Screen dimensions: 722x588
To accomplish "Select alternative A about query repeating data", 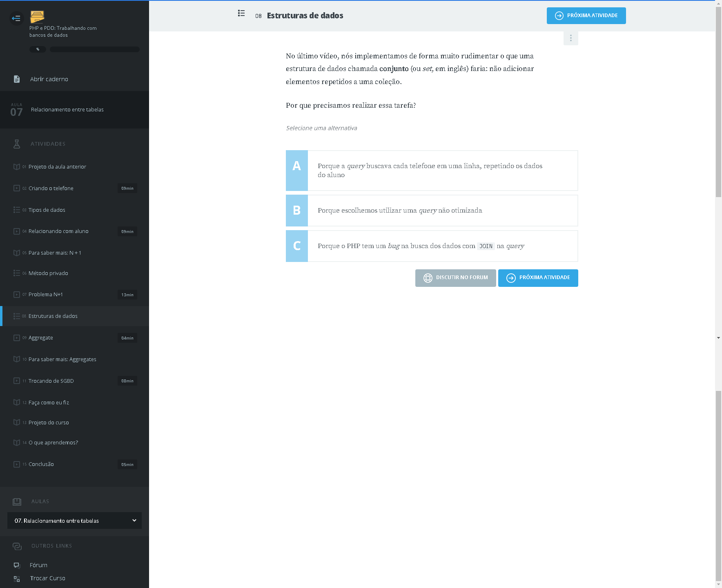I will (x=432, y=171).
